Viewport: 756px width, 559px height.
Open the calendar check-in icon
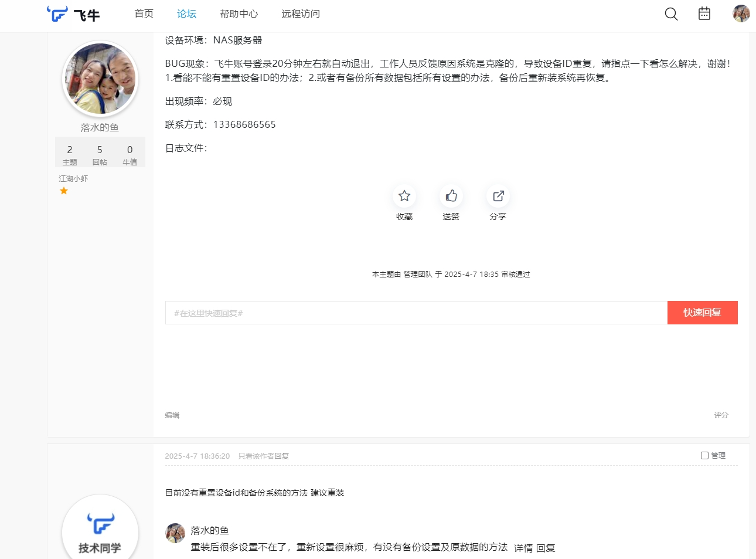pos(704,13)
